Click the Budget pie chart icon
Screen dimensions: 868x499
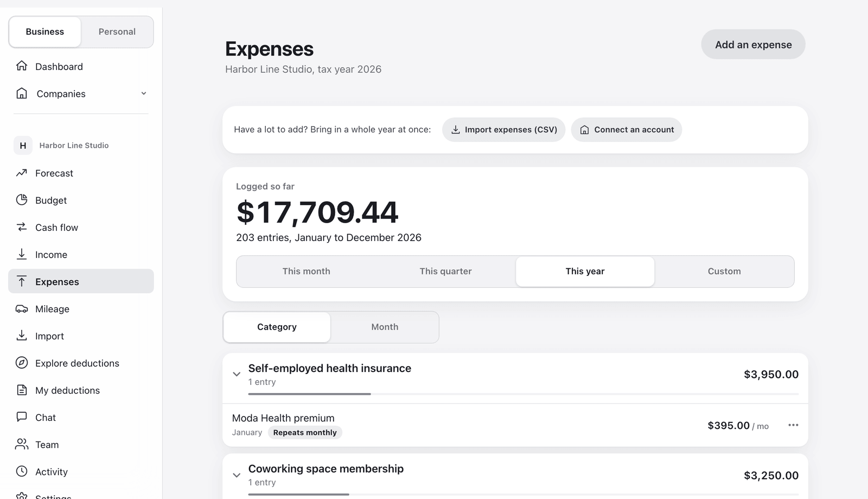coord(22,200)
